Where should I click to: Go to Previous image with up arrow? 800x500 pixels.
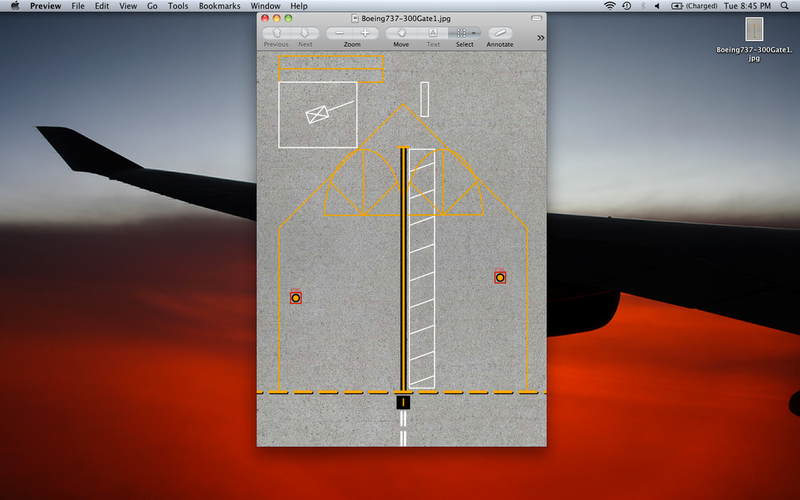pyautogui.click(x=277, y=33)
